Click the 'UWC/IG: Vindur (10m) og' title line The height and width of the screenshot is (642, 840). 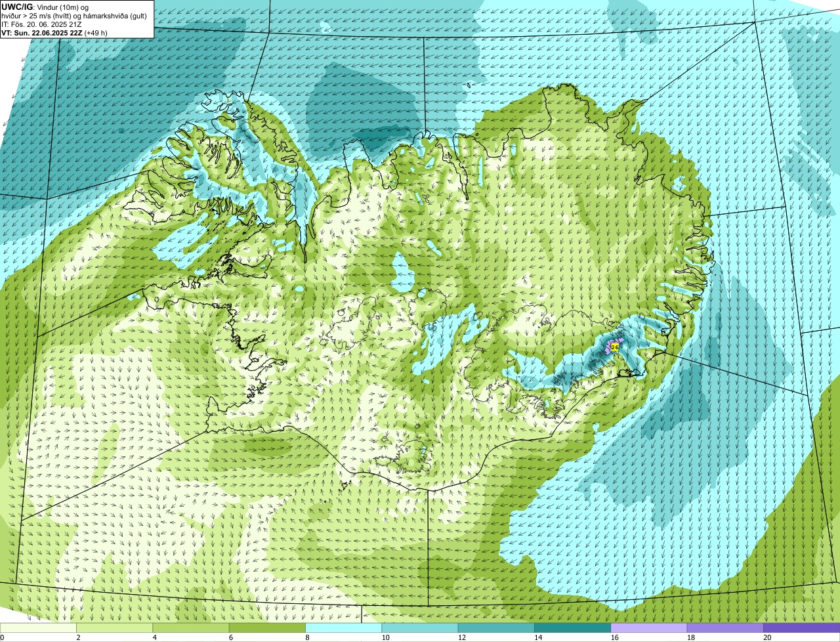coord(45,7)
